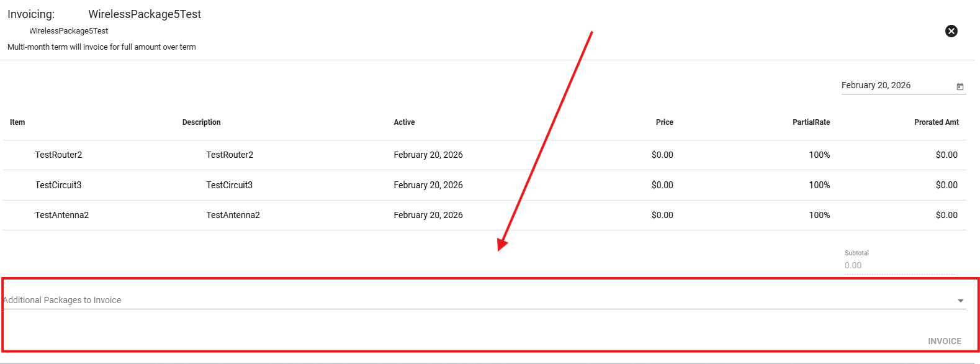The height and width of the screenshot is (364, 980).
Task: Click the PartialRate column header
Action: [x=811, y=122]
